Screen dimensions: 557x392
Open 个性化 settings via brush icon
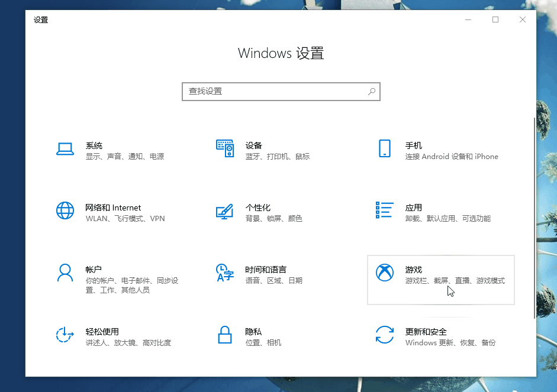225,211
